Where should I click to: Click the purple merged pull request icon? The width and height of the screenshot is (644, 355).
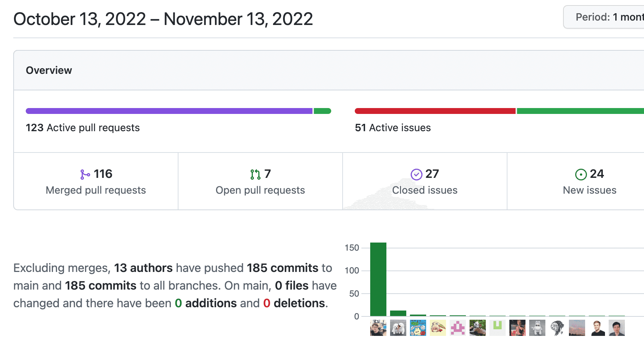(x=85, y=174)
